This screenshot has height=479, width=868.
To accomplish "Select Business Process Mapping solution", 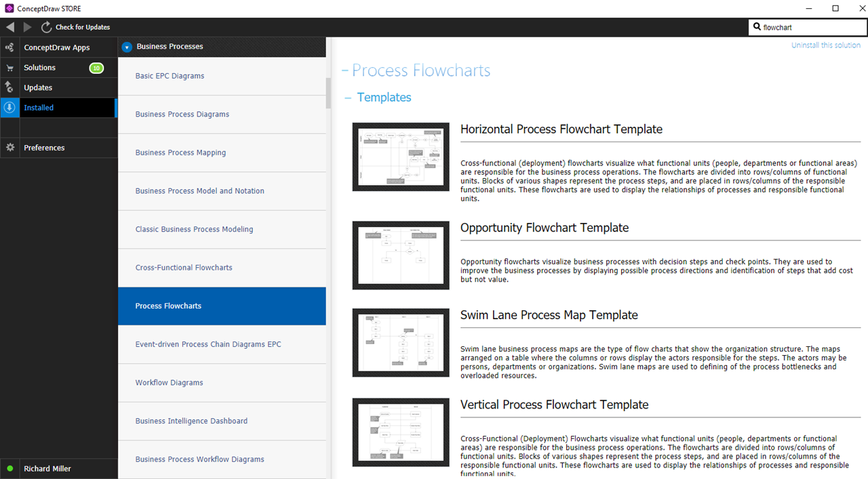I will 222,152.
